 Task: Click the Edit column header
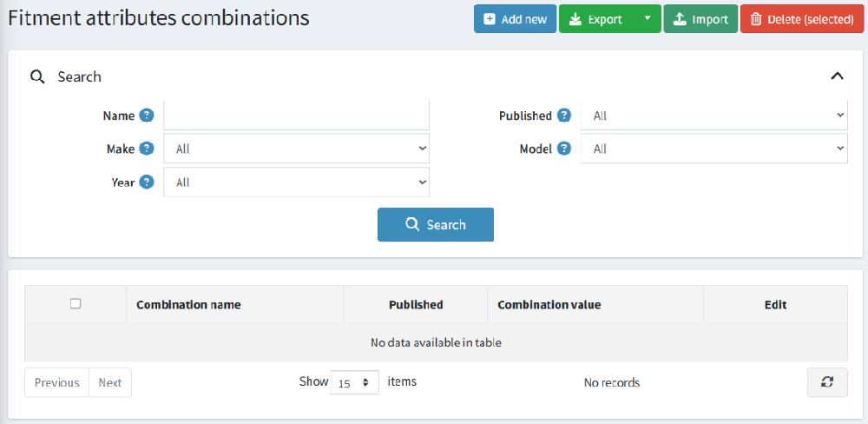(775, 305)
